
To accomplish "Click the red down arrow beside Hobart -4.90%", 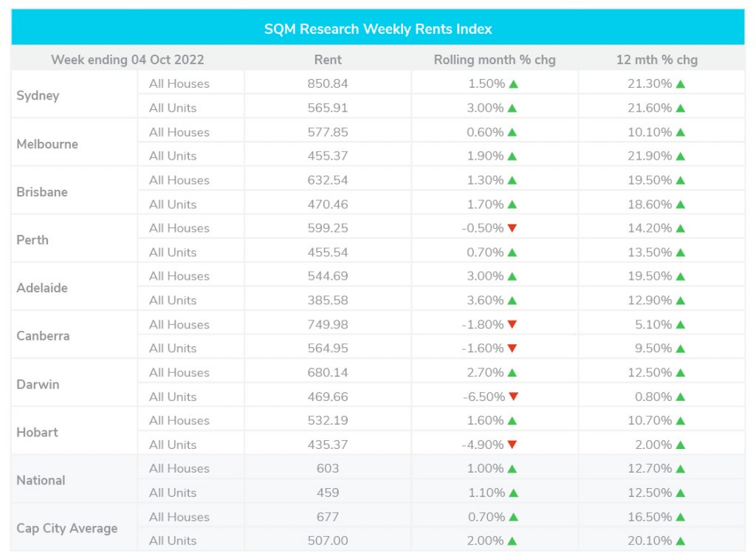I will [512, 445].
